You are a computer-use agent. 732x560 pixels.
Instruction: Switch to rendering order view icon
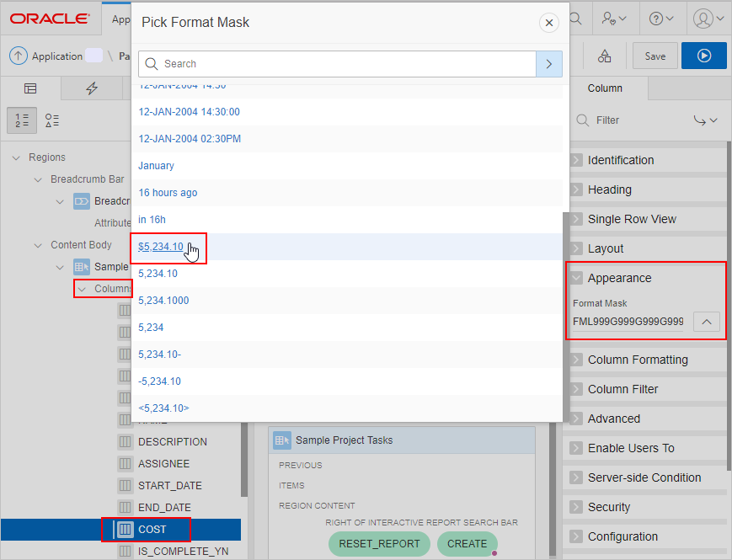tap(21, 120)
